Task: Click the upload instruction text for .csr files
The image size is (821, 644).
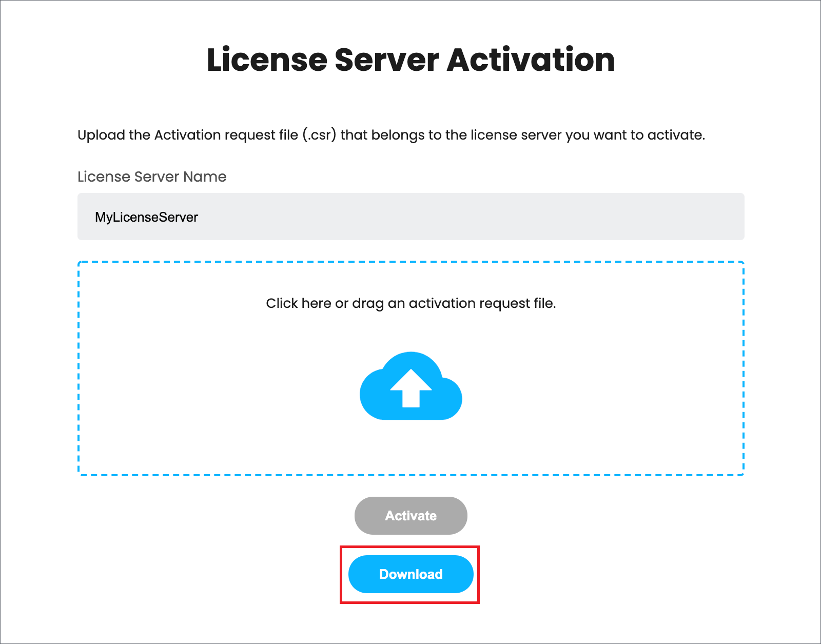Action: [392, 135]
